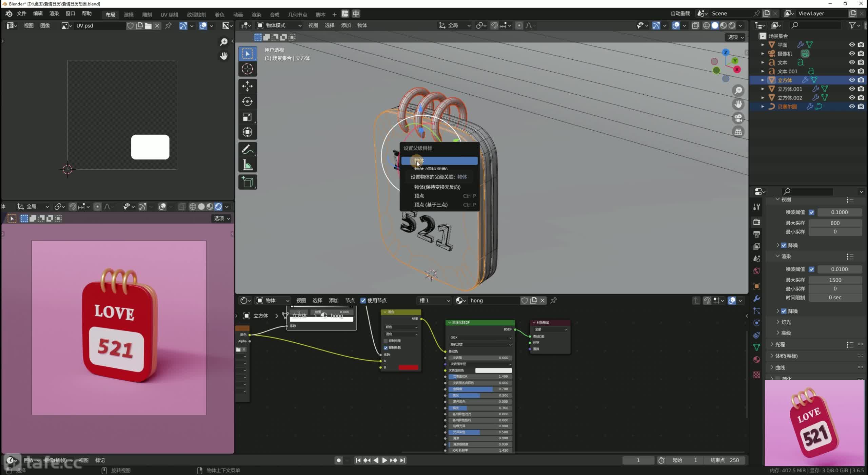The width and height of the screenshot is (868, 475).
Task: Click the 结束点 250 frame field
Action: coord(724,460)
